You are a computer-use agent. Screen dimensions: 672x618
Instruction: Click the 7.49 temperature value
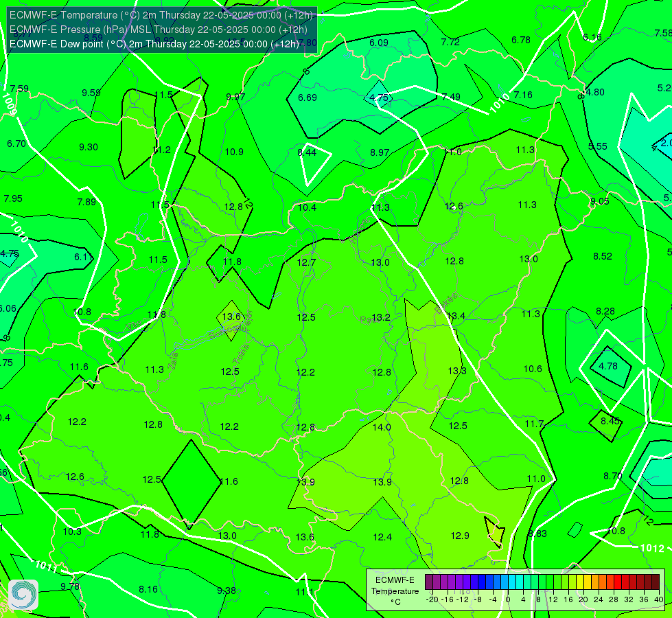(x=451, y=97)
